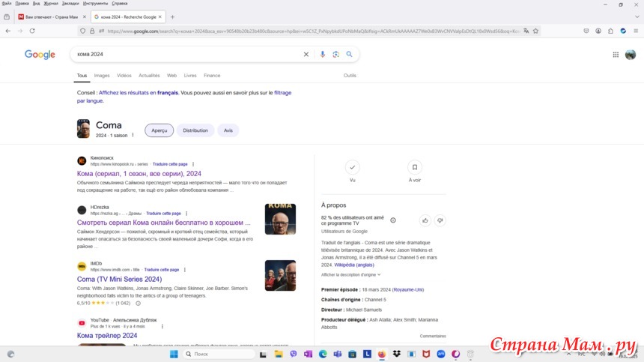The image size is (644, 362).
Task: Click the translate page icon in address bar
Action: [x=526, y=31]
